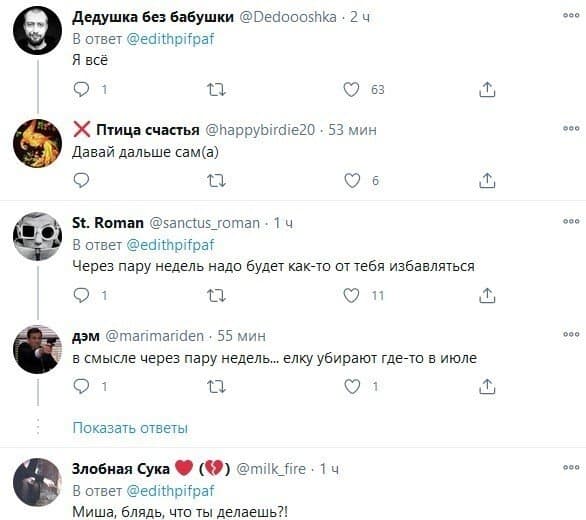Retweet St. Roman's tweet
The image size is (586, 520).
click(216, 296)
